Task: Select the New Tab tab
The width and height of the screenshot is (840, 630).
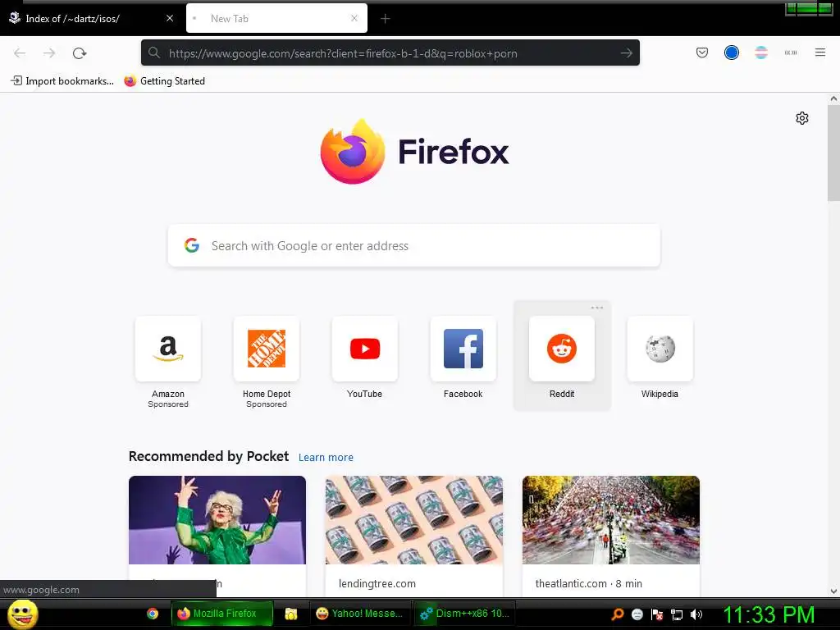Action: 276,19
